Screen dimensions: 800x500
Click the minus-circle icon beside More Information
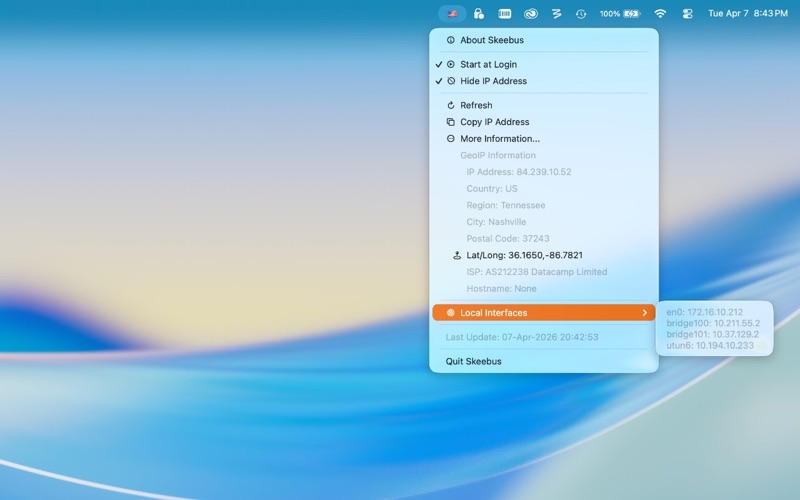[x=451, y=139]
